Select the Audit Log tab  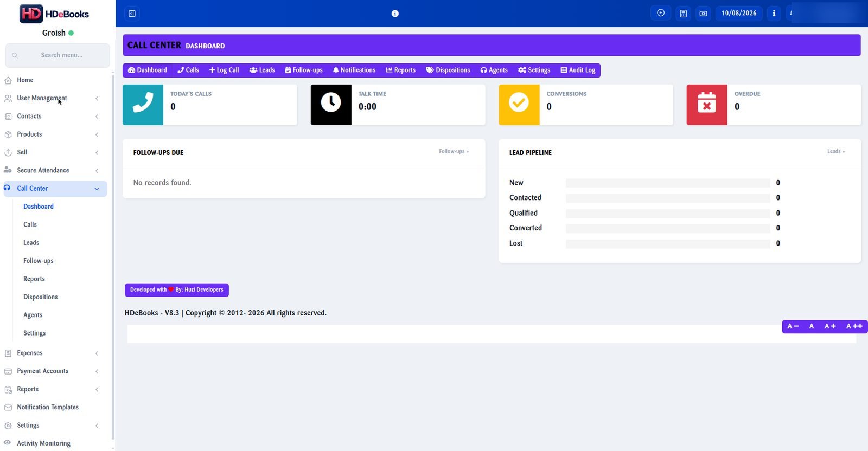point(578,70)
